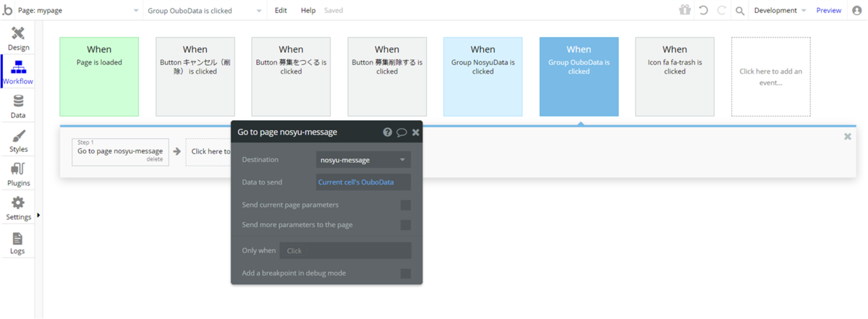Toggle Add a breakpoint in debug mode checkbox
Image resolution: width=868 pixels, height=319 pixels.
click(x=406, y=273)
